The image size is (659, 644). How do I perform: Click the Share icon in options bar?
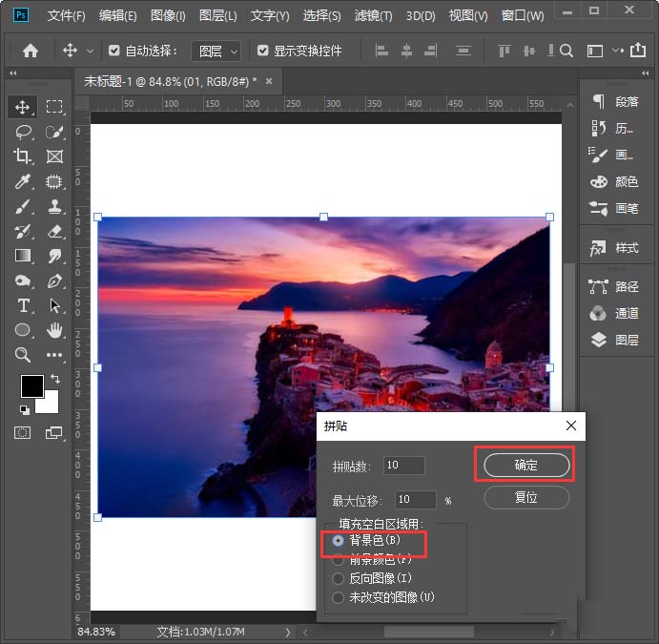pos(638,50)
